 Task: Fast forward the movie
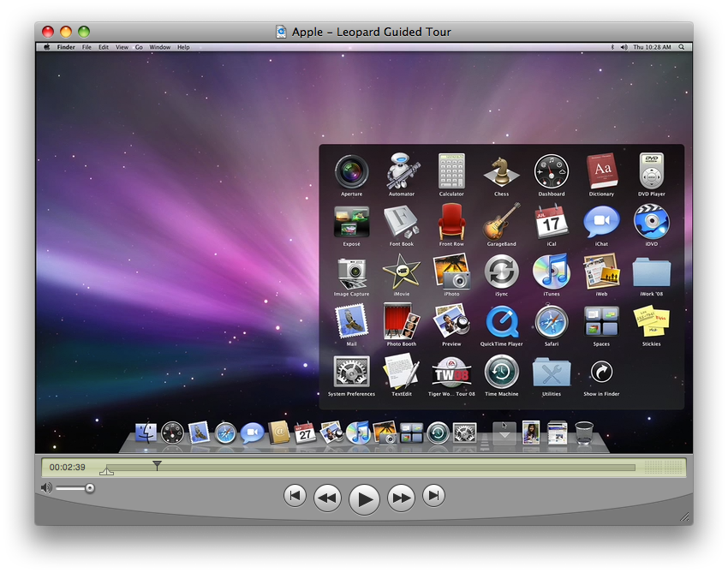(x=401, y=498)
